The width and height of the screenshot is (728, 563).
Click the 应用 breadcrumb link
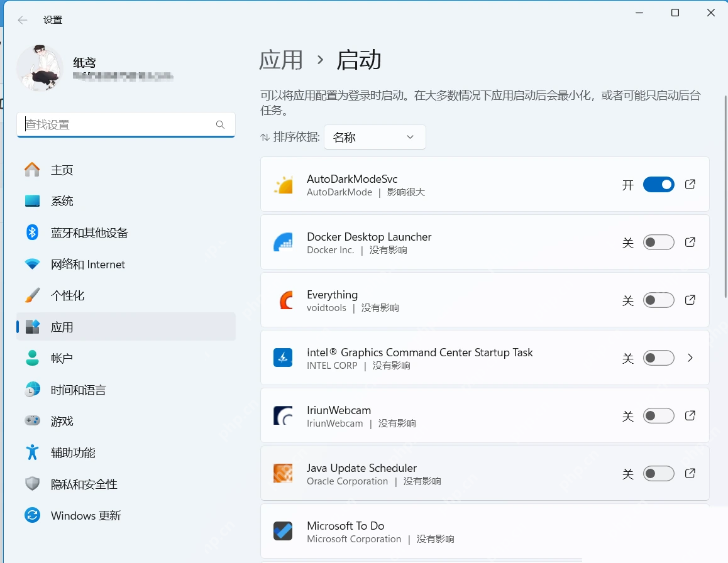pyautogui.click(x=280, y=60)
